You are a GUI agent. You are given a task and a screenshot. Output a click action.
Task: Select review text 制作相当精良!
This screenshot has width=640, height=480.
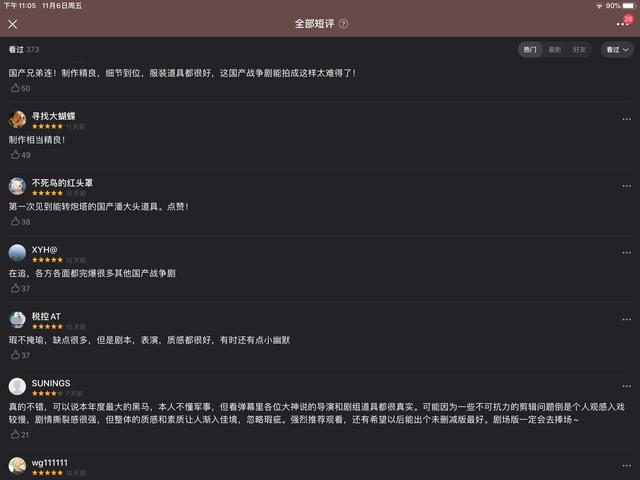[37, 140]
